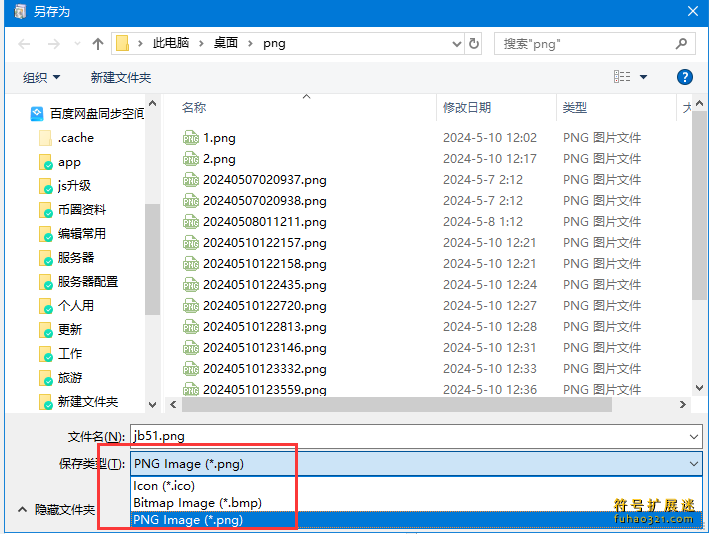The height and width of the screenshot is (534, 709).
Task: Click PNG icon of 20240510122813.png
Action: point(191,326)
